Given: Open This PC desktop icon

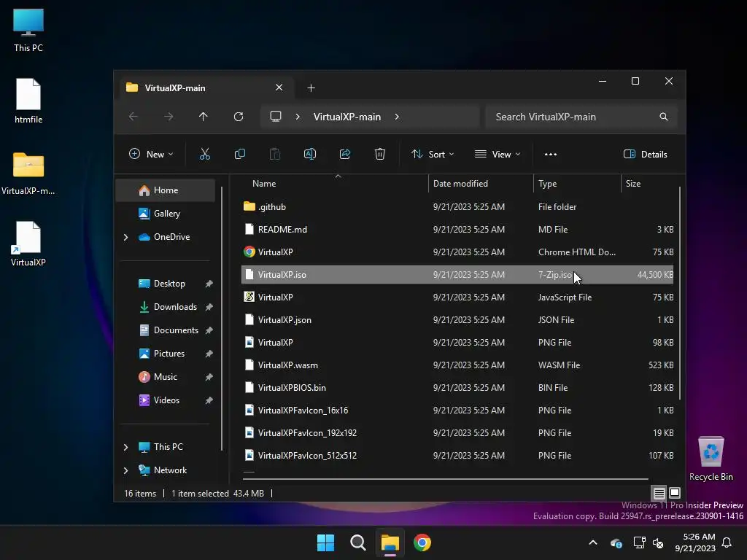Looking at the screenshot, I should tap(28, 31).
